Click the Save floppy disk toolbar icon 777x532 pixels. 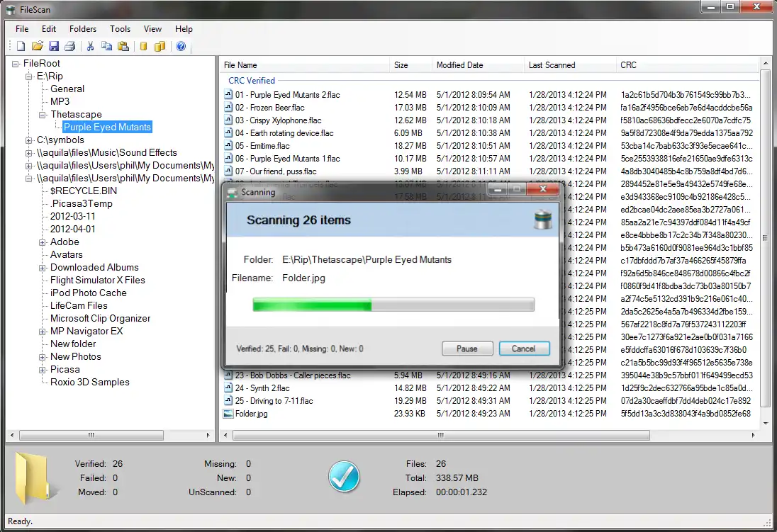click(53, 46)
